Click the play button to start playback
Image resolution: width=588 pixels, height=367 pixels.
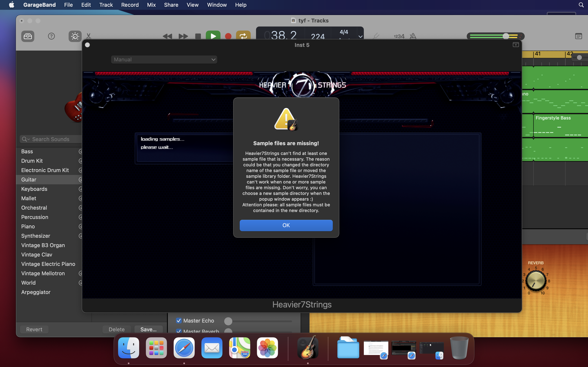213,35
